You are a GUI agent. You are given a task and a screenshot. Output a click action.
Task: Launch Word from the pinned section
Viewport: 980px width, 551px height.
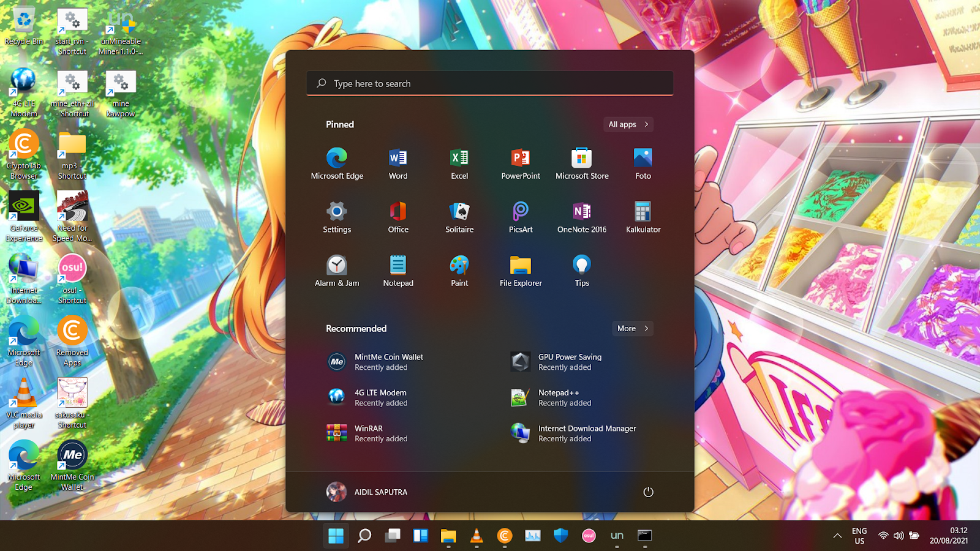click(x=398, y=163)
